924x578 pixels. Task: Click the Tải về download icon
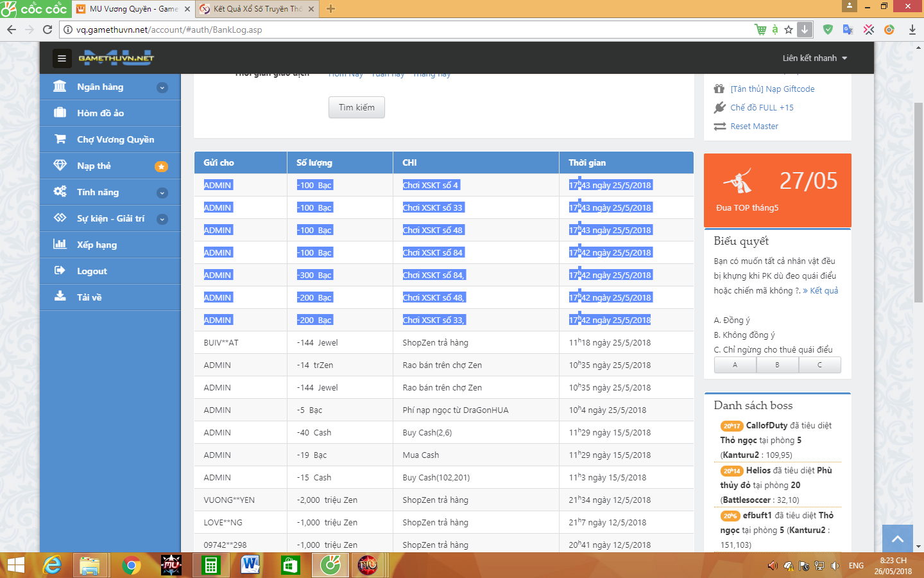[60, 297]
